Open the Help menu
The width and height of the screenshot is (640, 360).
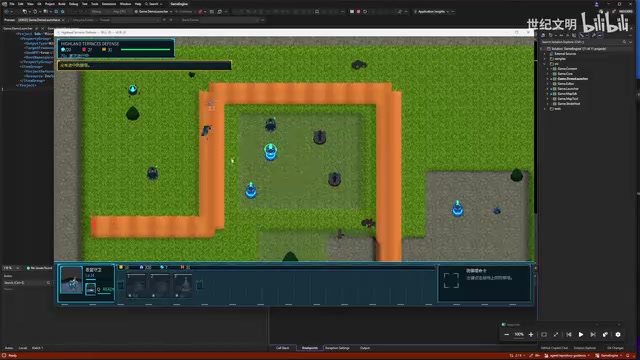(138, 4)
